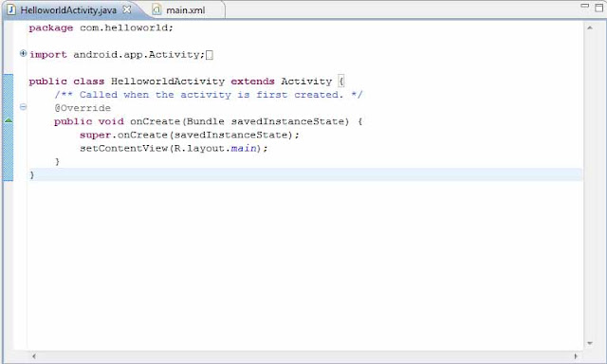Click the package keyword text
The width and height of the screenshot is (607, 364).
50,28
